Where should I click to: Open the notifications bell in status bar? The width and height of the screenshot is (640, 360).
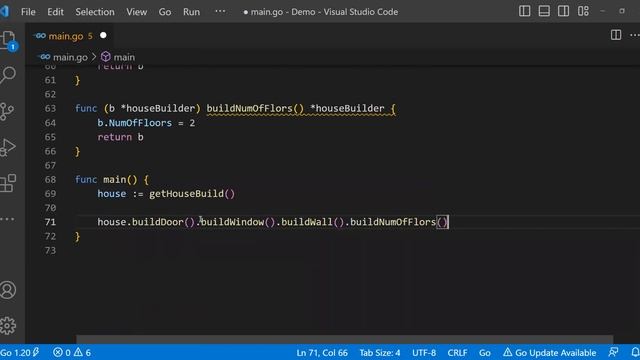click(x=635, y=352)
